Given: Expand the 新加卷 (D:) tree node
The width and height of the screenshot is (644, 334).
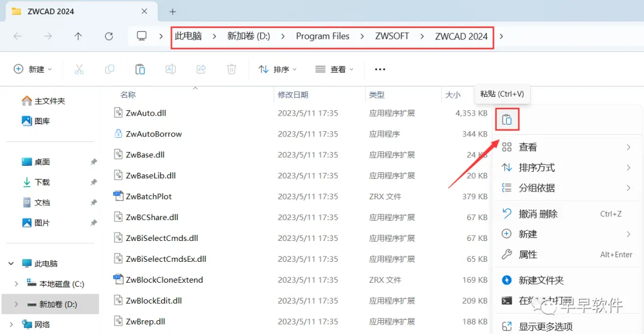Looking at the screenshot, I should point(16,304).
